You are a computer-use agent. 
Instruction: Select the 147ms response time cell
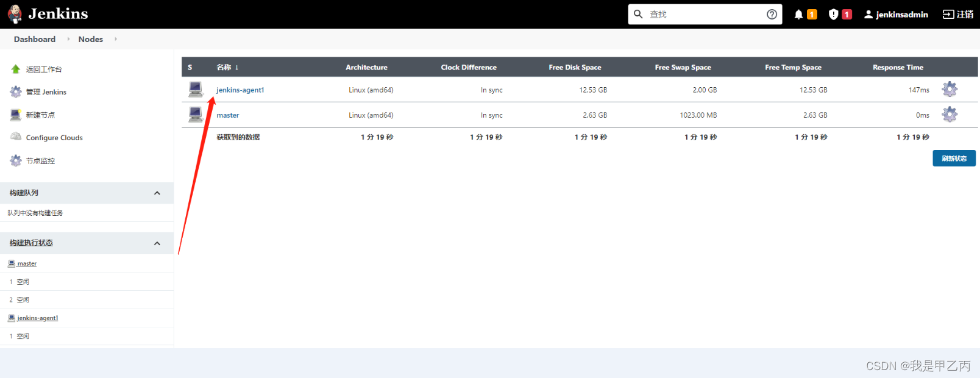tap(919, 90)
